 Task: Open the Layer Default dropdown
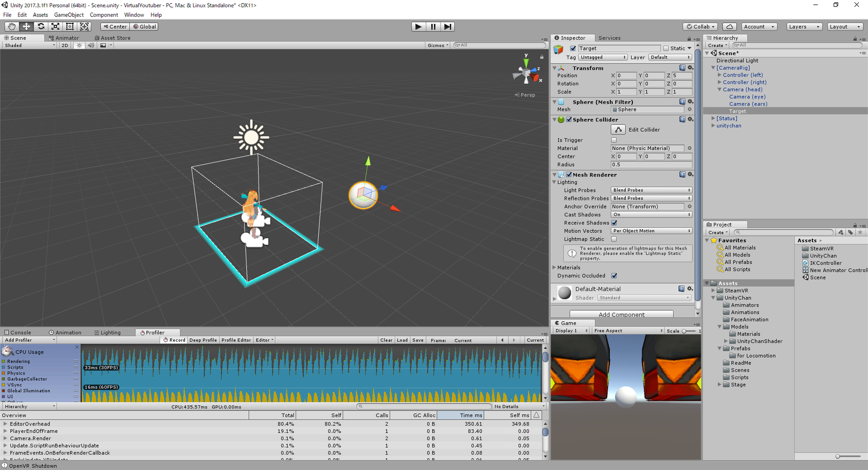pyautogui.click(x=670, y=57)
